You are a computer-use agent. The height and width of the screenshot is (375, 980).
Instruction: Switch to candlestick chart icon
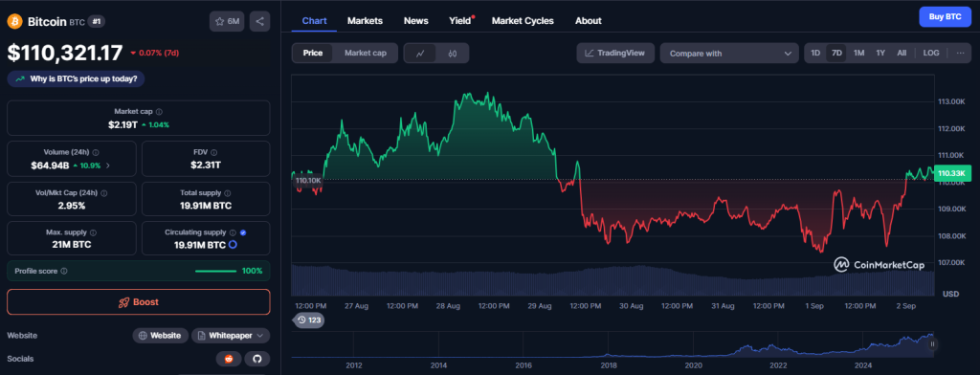click(453, 54)
